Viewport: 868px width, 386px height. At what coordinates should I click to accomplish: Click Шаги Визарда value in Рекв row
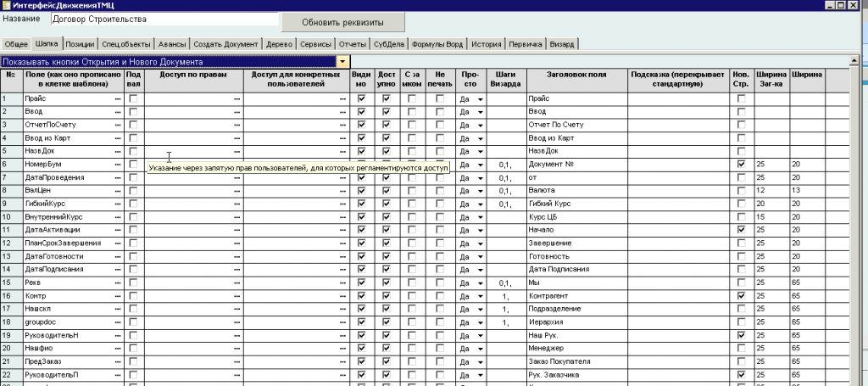(x=504, y=283)
